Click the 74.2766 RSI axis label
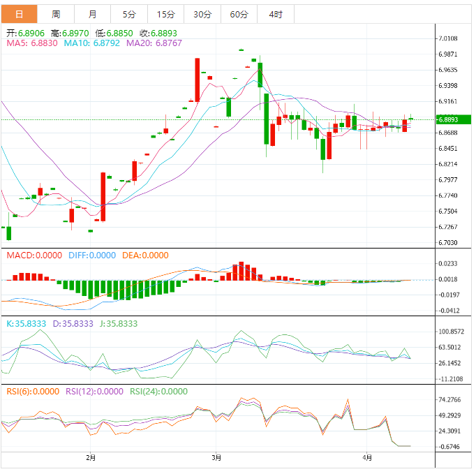The image size is (476, 474). (x=450, y=399)
